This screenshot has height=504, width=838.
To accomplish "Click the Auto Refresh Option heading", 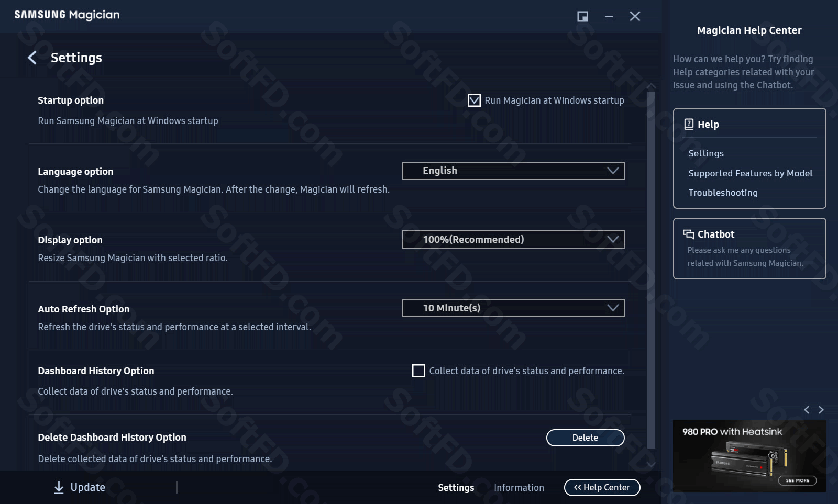I will point(84,309).
